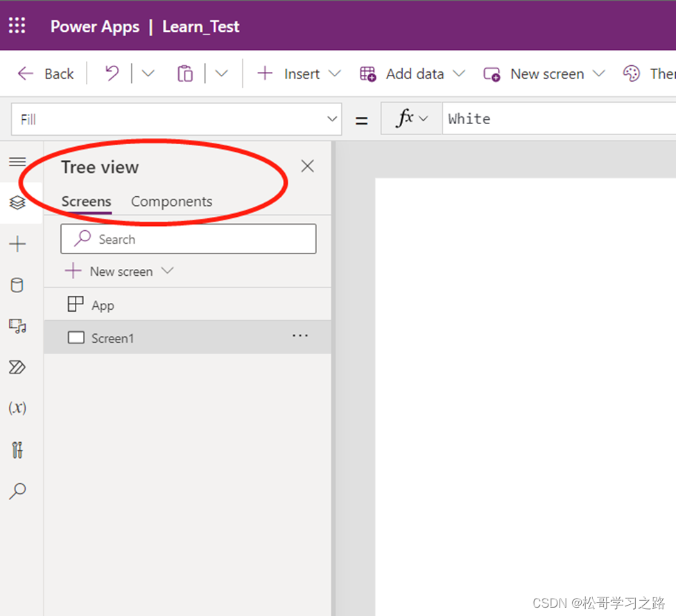The width and height of the screenshot is (676, 616).
Task: Open the Power Automate flows icon
Action: point(17,367)
